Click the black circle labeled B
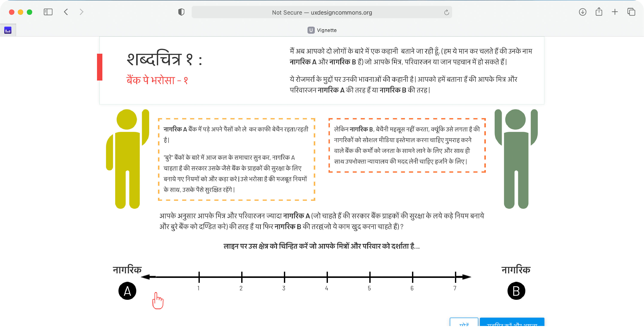This screenshot has width=644, height=329. pos(516,291)
